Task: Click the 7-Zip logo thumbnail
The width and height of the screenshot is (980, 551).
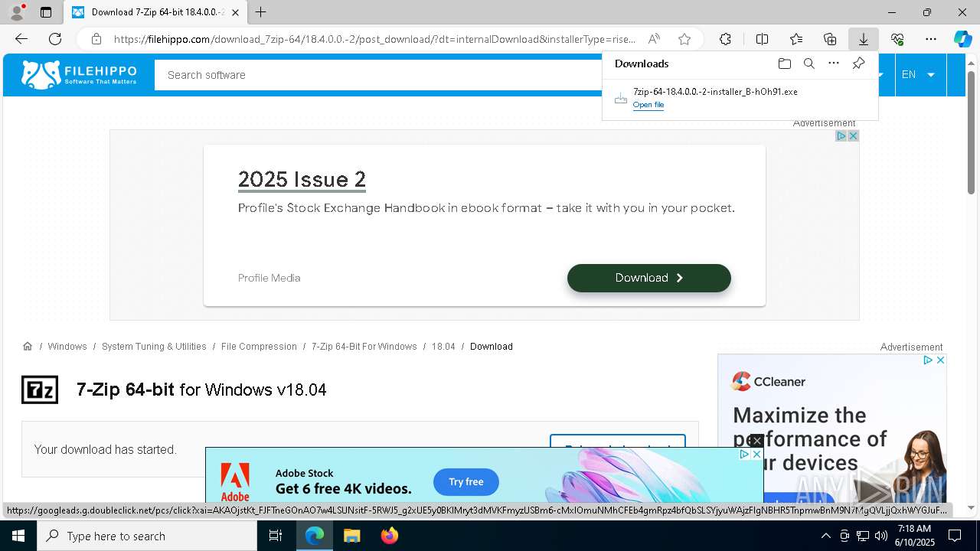Action: pos(40,390)
